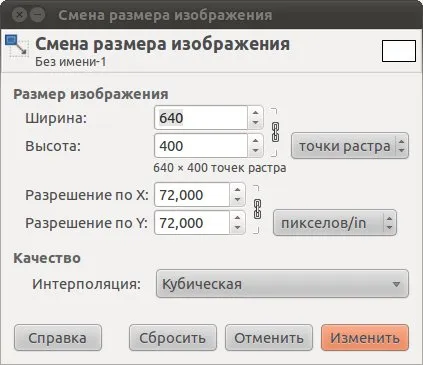
Task: Open the пикселов/in resolution unit dropdown
Action: (335, 223)
